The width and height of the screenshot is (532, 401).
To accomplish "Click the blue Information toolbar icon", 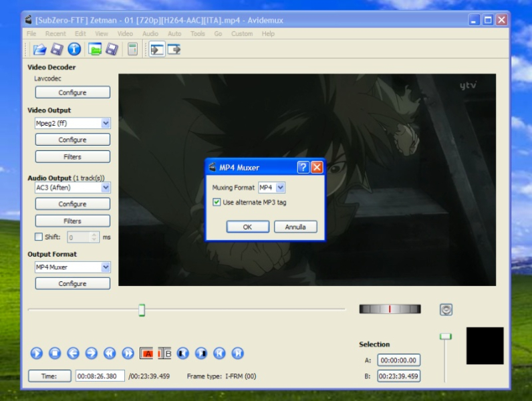I will (x=74, y=49).
